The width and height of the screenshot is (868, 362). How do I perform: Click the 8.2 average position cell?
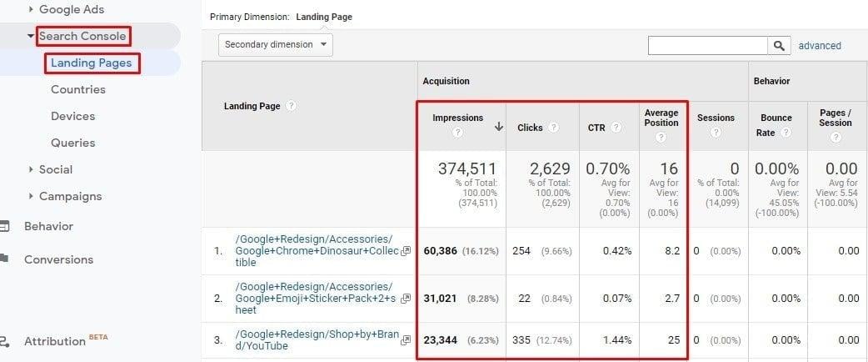672,250
